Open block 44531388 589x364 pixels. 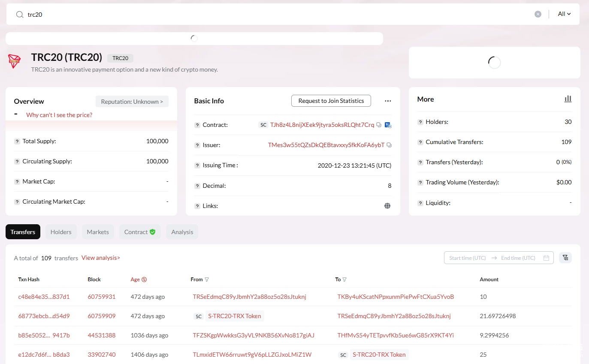point(102,335)
